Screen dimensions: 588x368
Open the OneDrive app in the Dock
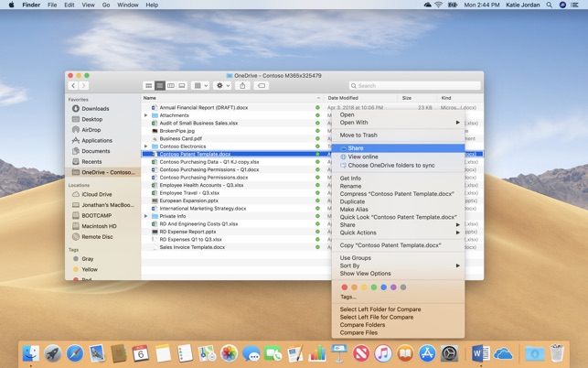click(x=503, y=353)
